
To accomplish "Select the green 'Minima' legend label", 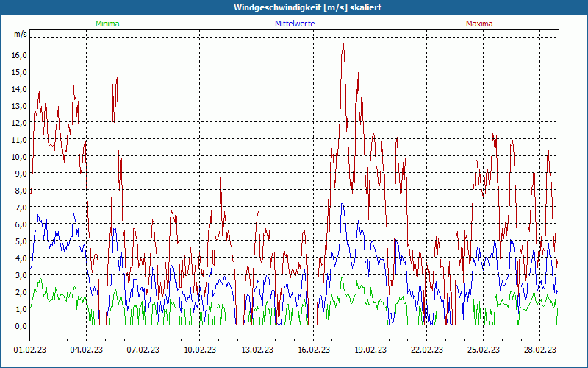I will (x=107, y=24).
